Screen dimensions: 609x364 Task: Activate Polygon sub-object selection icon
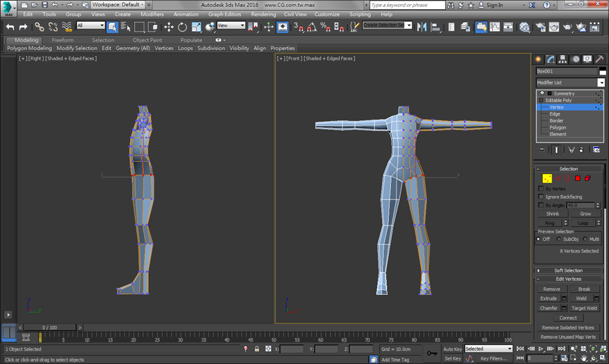(x=577, y=179)
